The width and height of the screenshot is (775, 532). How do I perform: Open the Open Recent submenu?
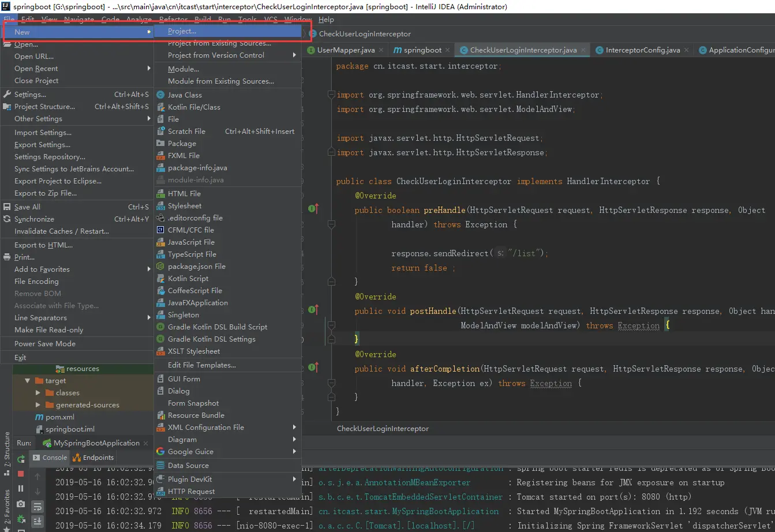pyautogui.click(x=77, y=69)
